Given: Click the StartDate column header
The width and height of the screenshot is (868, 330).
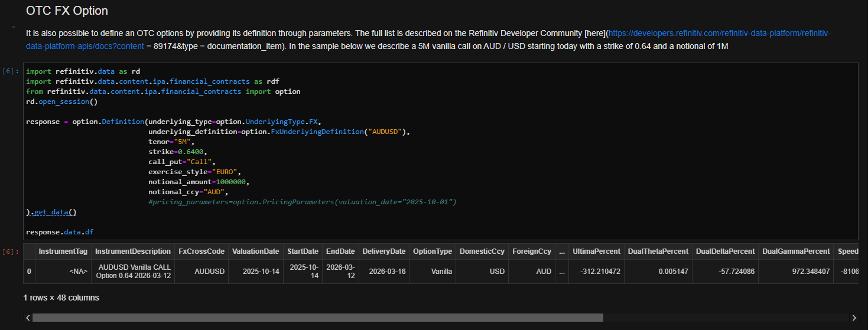Looking at the screenshot, I should click(303, 251).
